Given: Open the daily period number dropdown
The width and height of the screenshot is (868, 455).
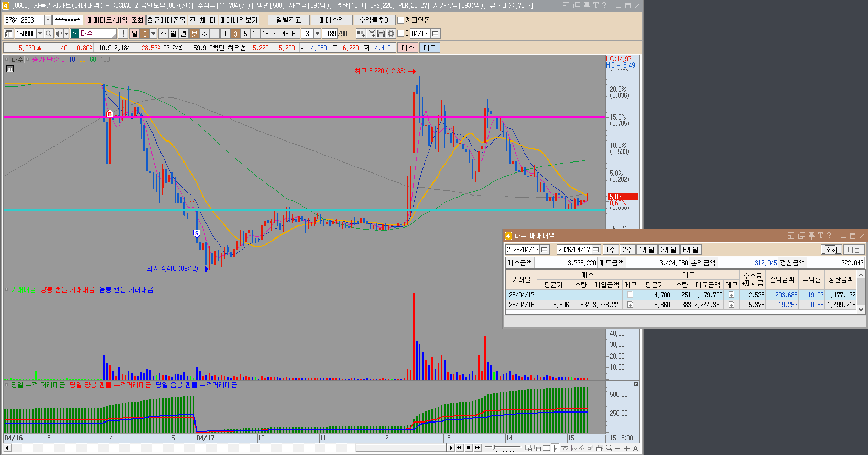Looking at the screenshot, I should [x=154, y=34].
